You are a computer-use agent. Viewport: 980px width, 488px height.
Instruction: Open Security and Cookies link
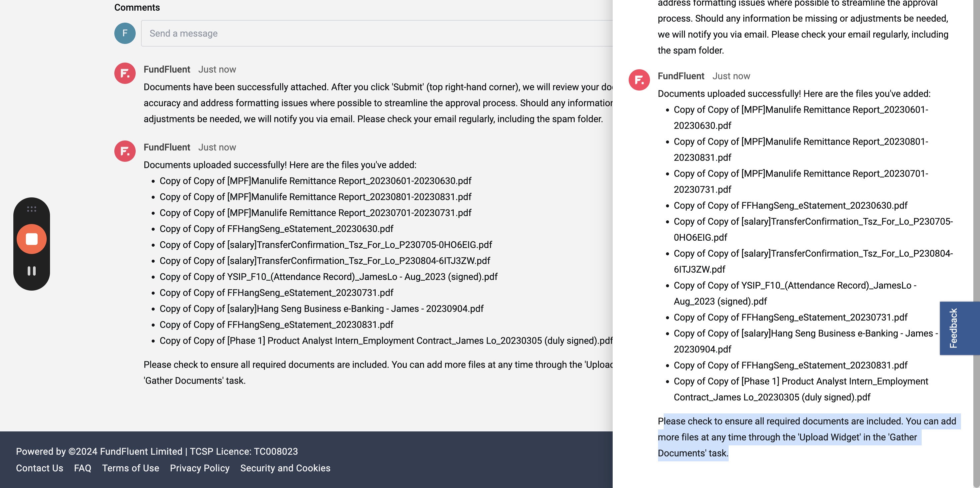[285, 468]
